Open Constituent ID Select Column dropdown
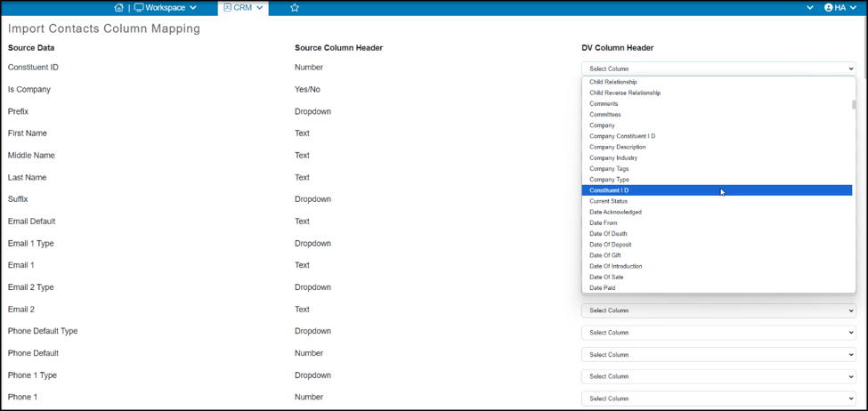The image size is (868, 411). point(718,68)
